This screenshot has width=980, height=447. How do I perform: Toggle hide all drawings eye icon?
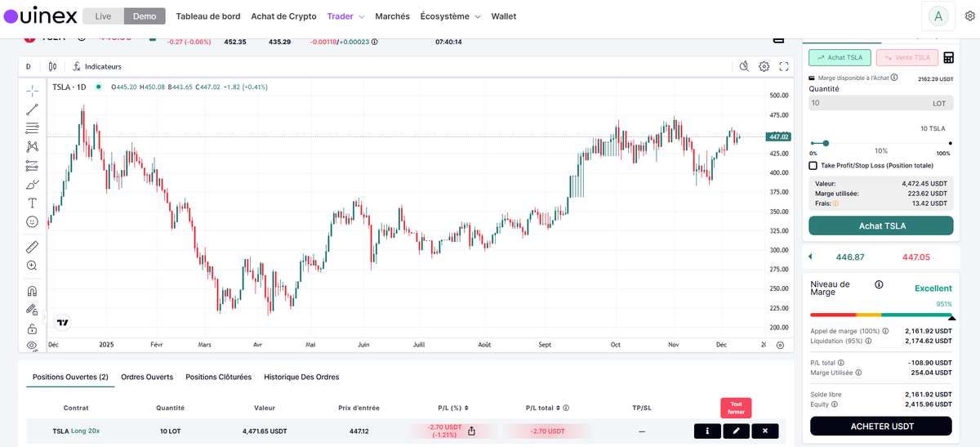coord(32,346)
